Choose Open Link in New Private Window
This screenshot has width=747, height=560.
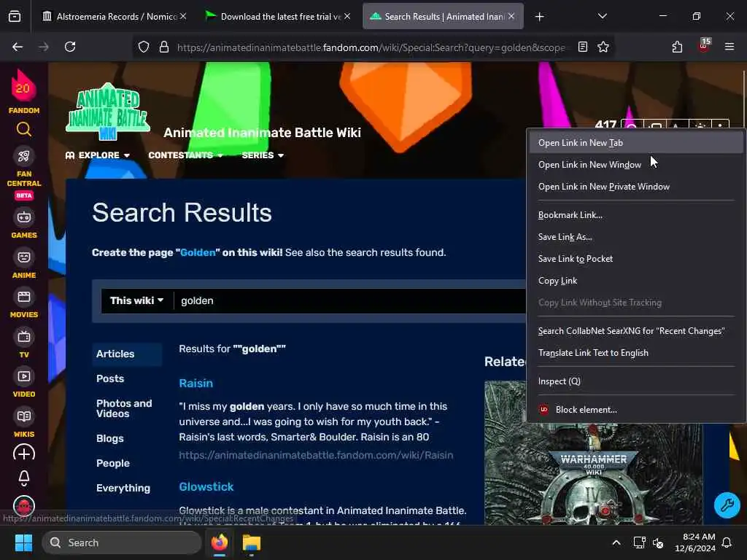point(635,187)
